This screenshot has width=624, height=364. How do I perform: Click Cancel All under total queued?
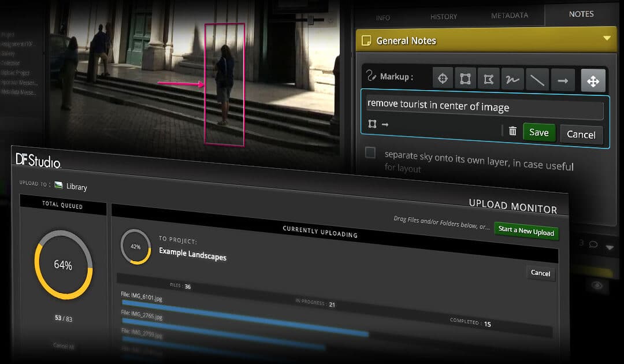point(64,347)
